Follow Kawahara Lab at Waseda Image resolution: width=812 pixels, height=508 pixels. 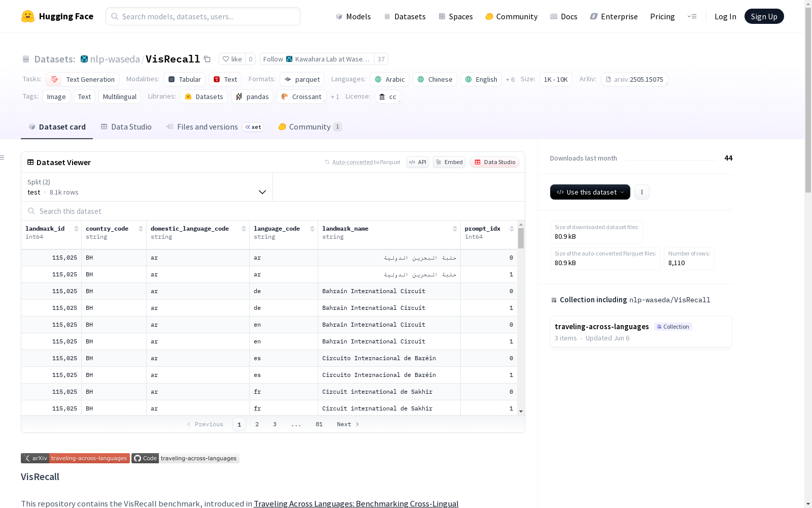coord(317,59)
